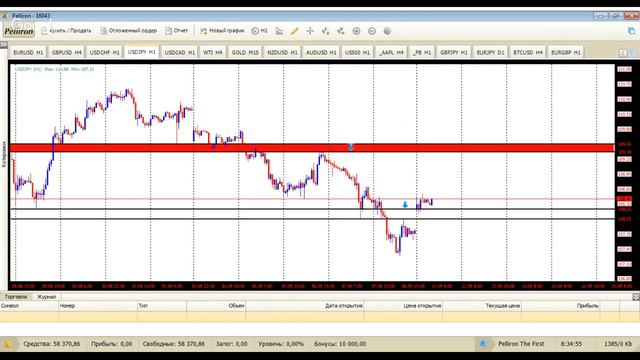Select the yellow pencil drawing tool

(x=295, y=31)
